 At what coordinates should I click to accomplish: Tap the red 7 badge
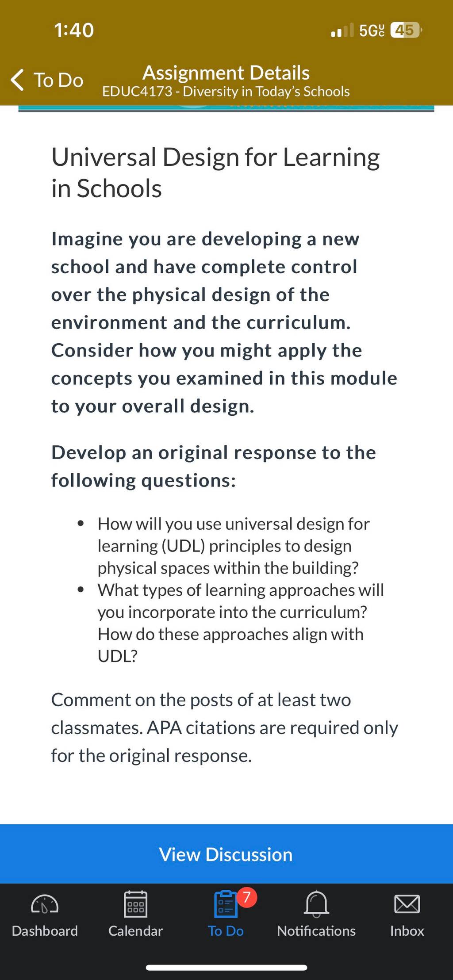tap(247, 897)
